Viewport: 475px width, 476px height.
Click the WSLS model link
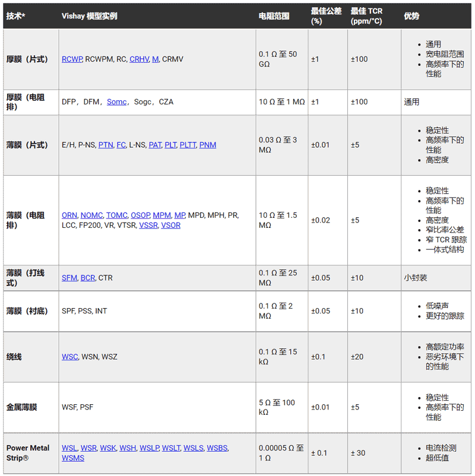pyautogui.click(x=194, y=448)
